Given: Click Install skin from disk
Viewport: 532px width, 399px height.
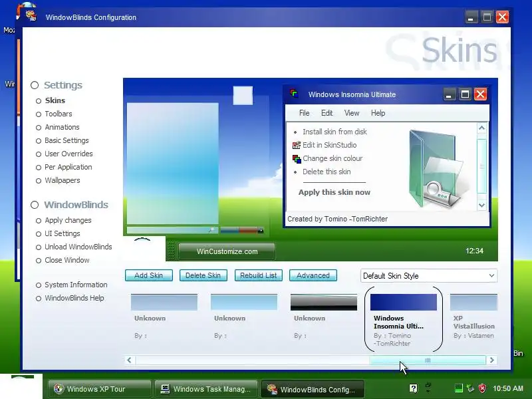Looking at the screenshot, I should (334, 132).
